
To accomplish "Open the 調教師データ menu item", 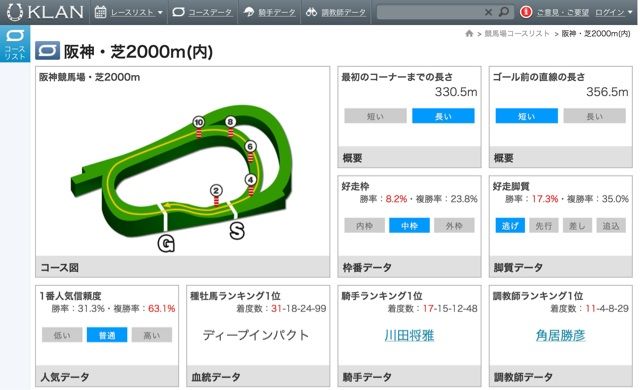I will click(343, 13).
